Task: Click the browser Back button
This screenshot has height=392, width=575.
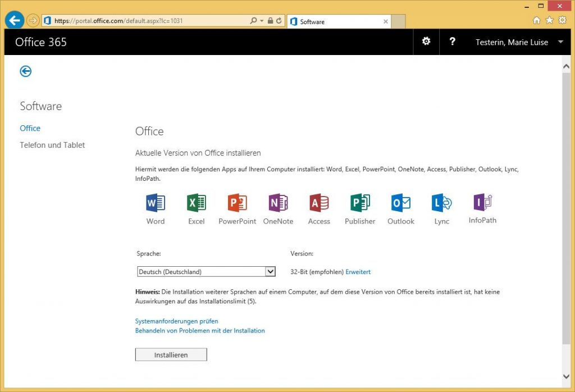Action: 15,20
